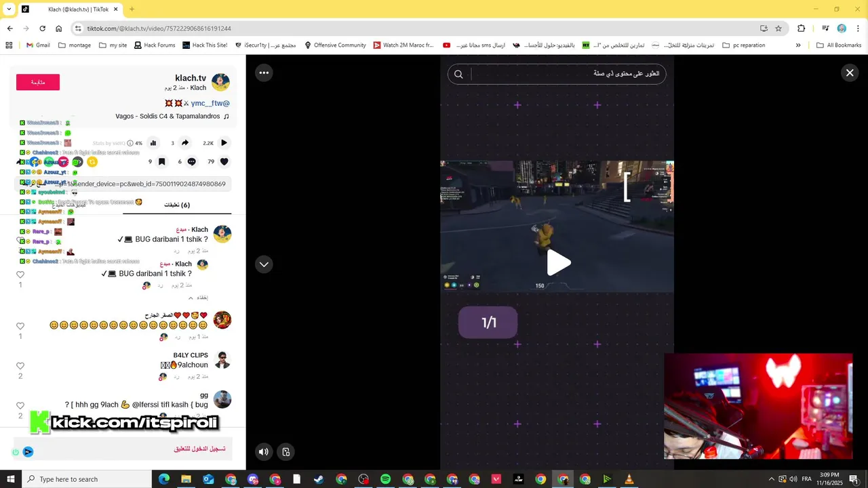The width and height of the screenshot is (868, 488).
Task: Open the vidIQ stats bar-chart icon
Action: point(153,143)
